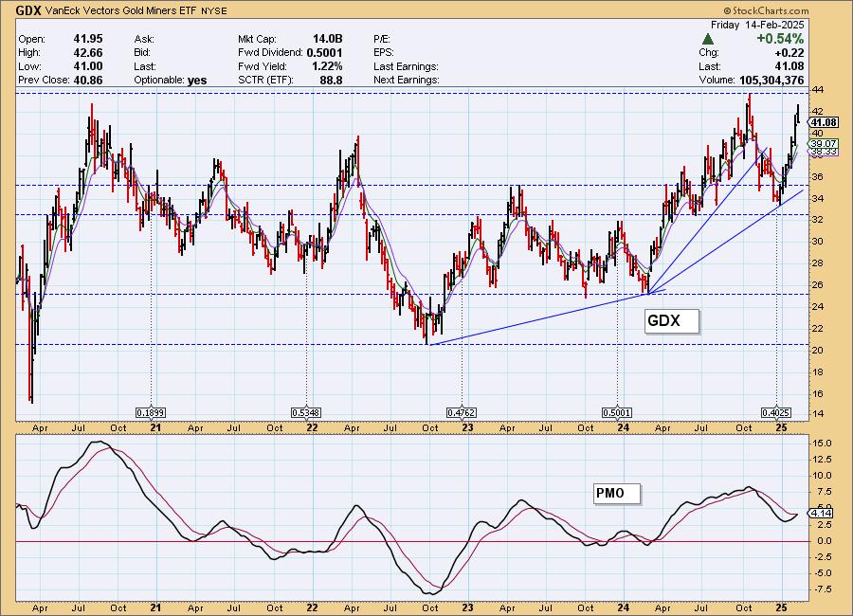This screenshot has height=616, width=853.
Task: Click the GDX annotation box on the chart
Action: tap(672, 320)
